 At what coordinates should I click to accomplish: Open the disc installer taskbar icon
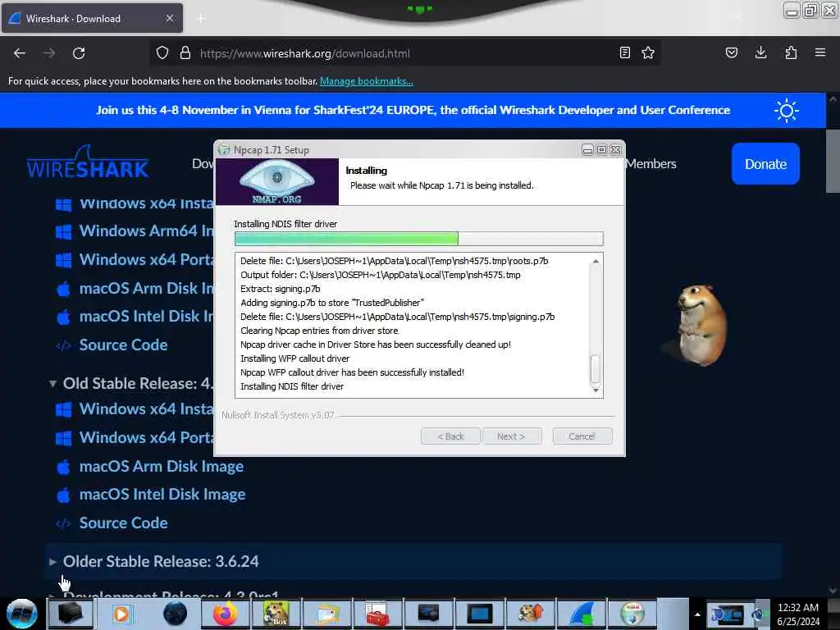point(632,614)
